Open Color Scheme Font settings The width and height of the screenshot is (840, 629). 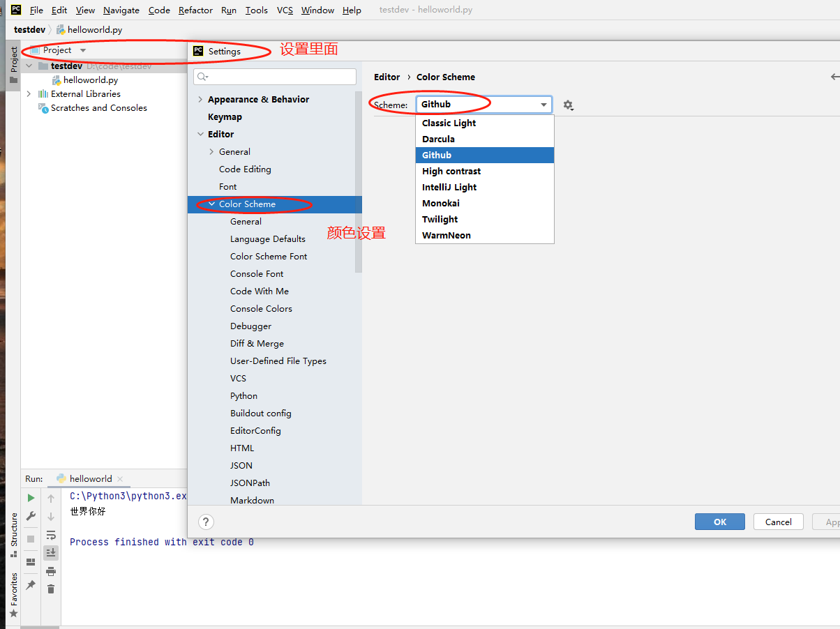pos(269,256)
